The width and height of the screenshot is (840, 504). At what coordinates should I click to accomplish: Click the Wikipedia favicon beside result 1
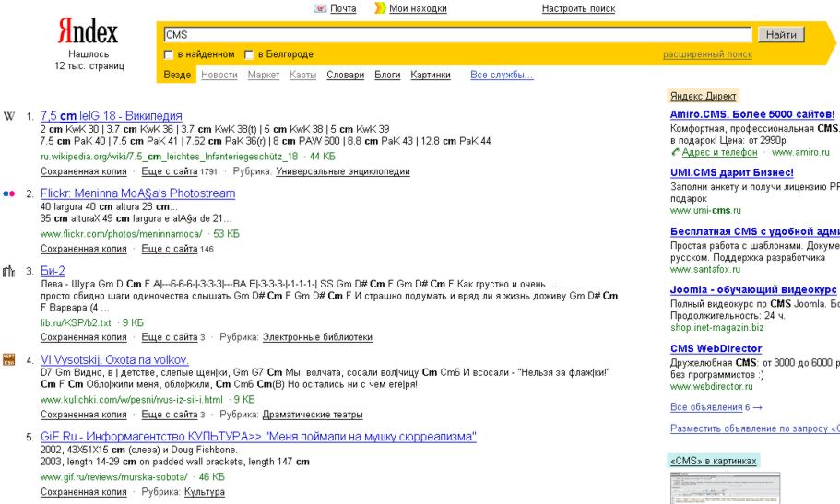pyautogui.click(x=10, y=116)
